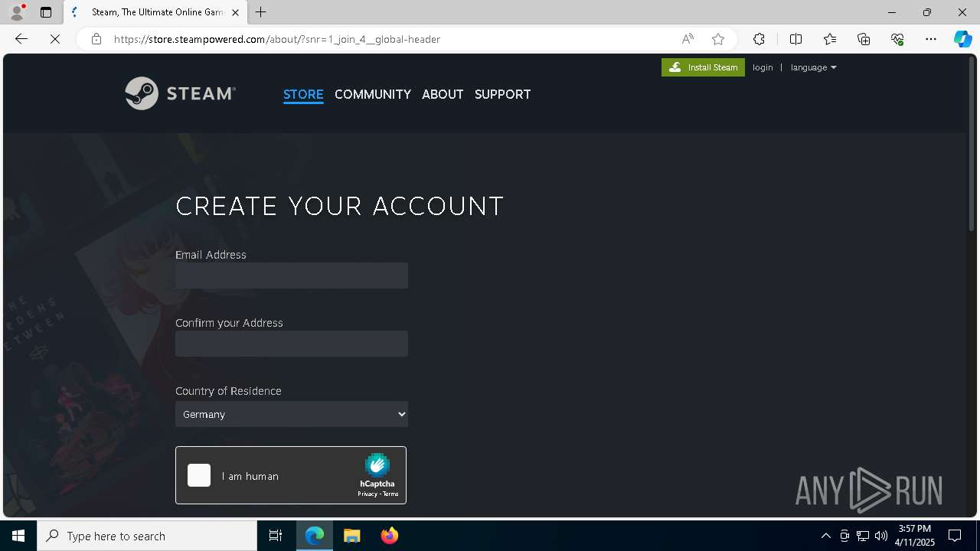The image size is (980, 551).
Task: Open network status tray icon
Action: point(863,536)
